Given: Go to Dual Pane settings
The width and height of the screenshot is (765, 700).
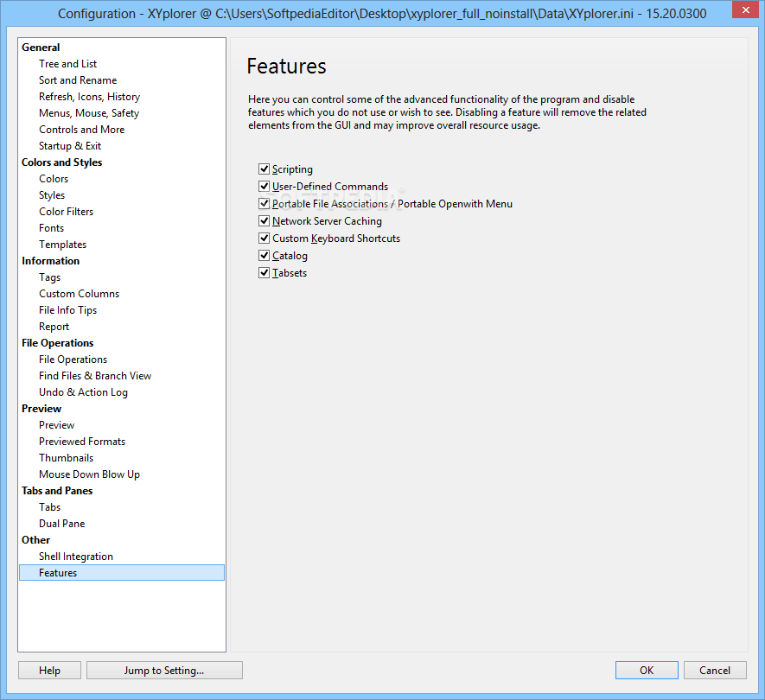Looking at the screenshot, I should (61, 524).
